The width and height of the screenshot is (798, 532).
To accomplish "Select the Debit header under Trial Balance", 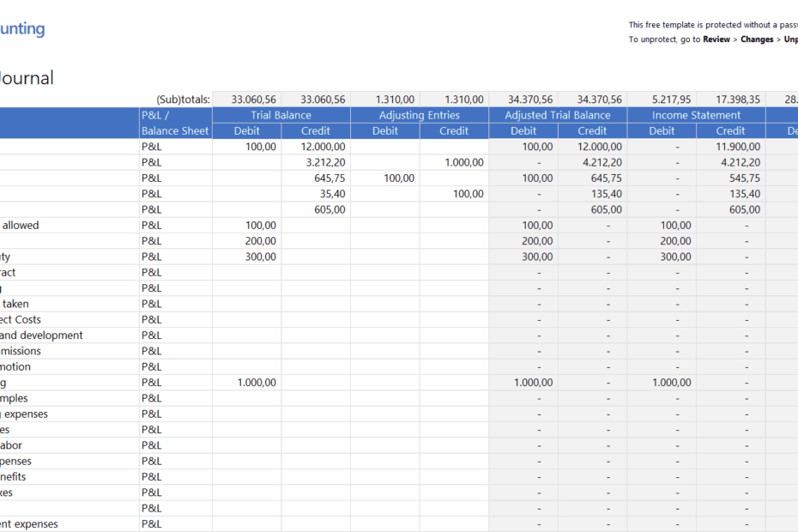I will pos(246,130).
